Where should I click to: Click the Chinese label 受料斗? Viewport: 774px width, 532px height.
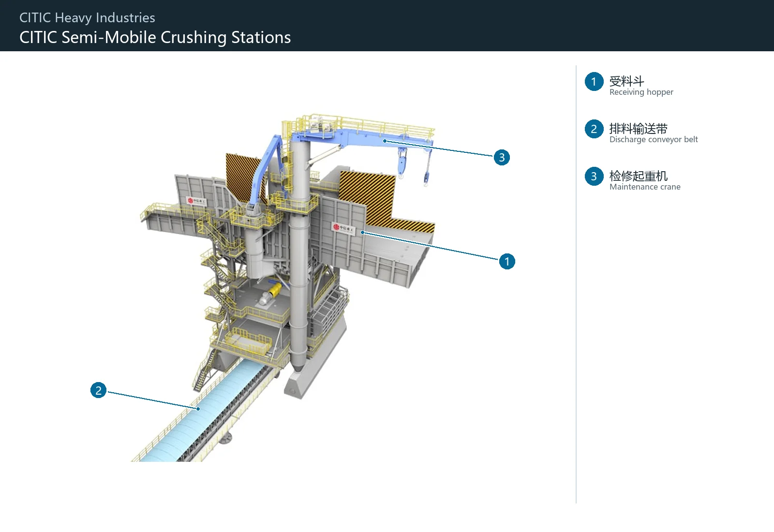[627, 81]
